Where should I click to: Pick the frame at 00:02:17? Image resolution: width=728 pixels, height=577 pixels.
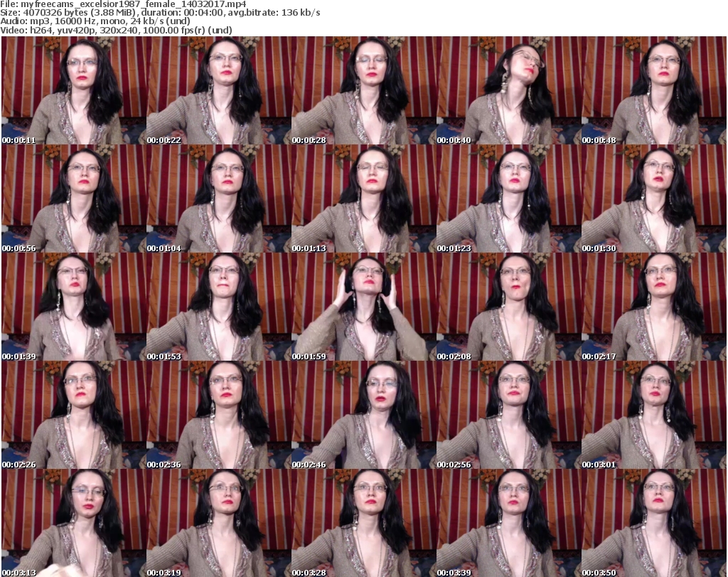click(654, 307)
